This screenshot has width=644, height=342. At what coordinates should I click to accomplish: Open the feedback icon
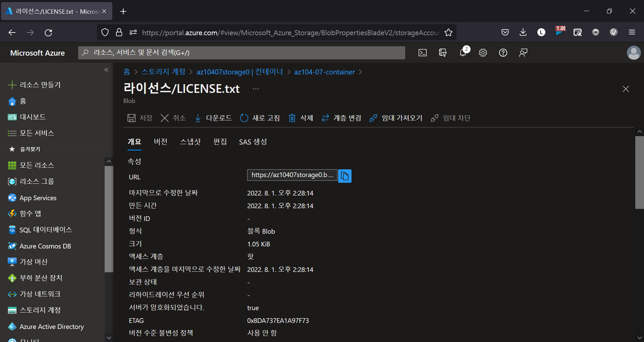(523, 53)
